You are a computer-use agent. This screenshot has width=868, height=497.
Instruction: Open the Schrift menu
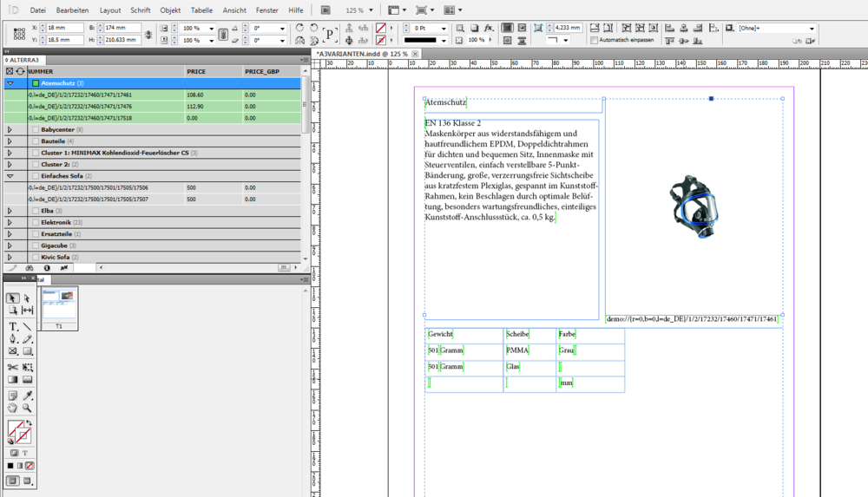tap(140, 10)
